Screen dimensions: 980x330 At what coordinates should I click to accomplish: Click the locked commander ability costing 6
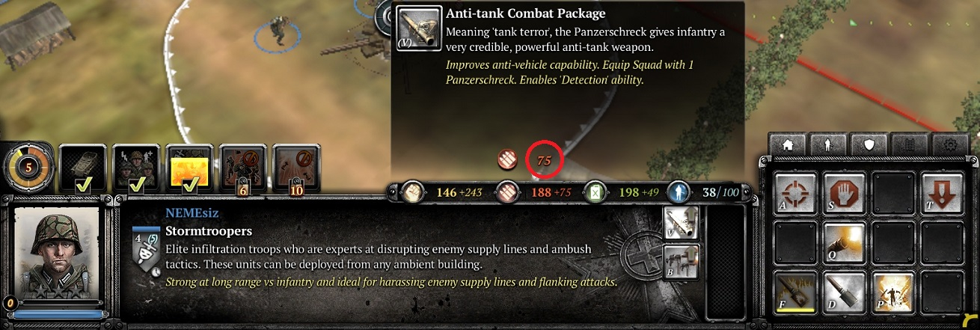[242, 169]
